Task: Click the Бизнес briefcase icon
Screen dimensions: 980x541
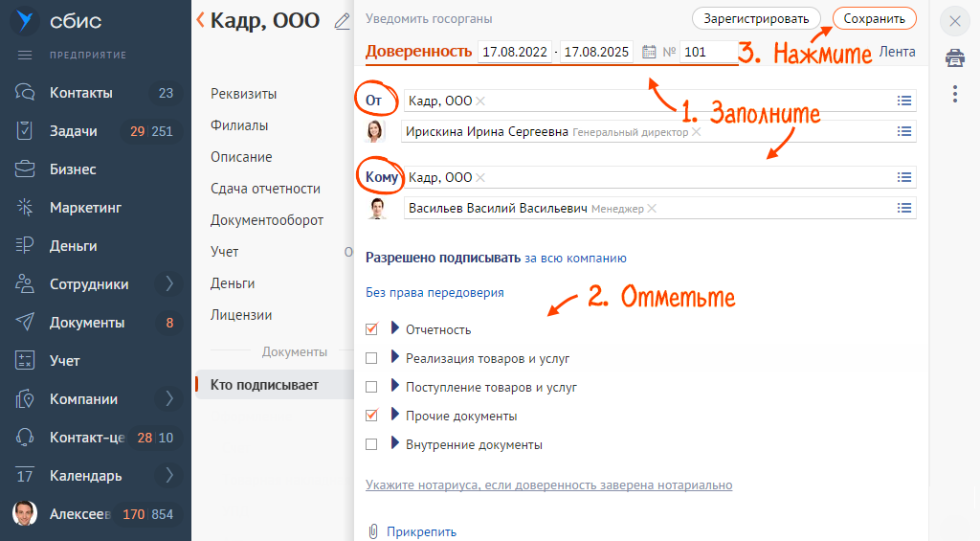Action: [25, 169]
